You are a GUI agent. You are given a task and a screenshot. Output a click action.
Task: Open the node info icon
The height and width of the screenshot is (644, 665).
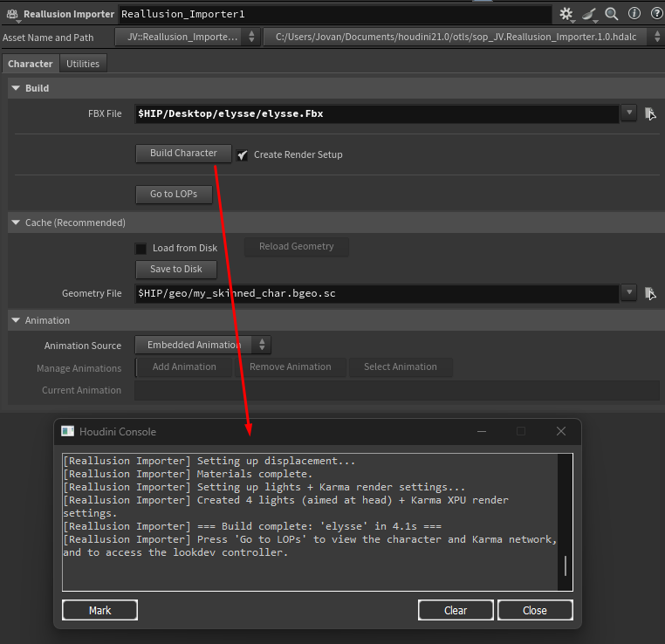click(634, 14)
